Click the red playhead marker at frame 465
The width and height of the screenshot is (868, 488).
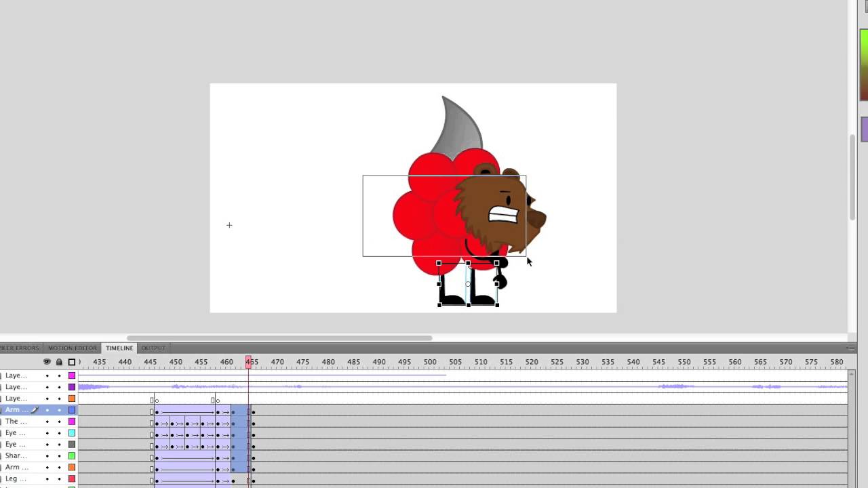(248, 362)
